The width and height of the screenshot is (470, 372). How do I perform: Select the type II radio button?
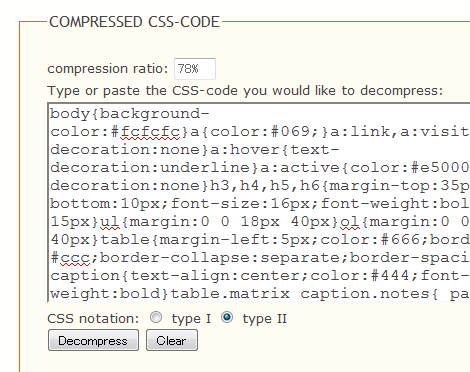coord(227,317)
